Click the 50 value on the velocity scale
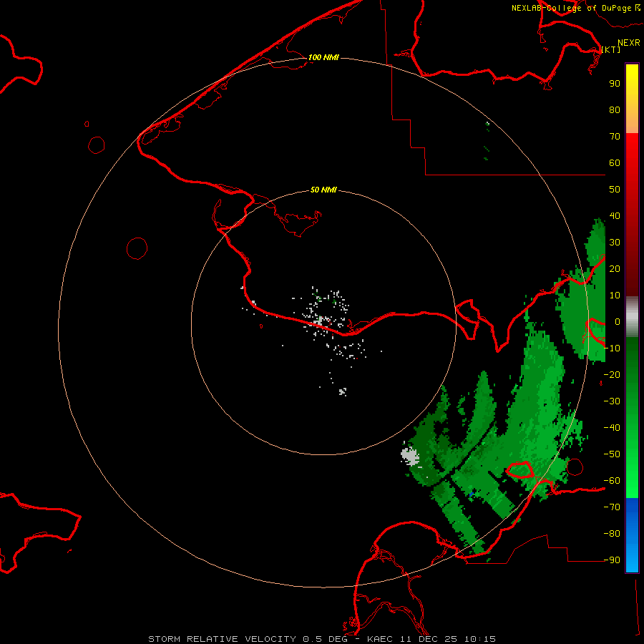Screen dimensions: 644x644 click(x=615, y=190)
